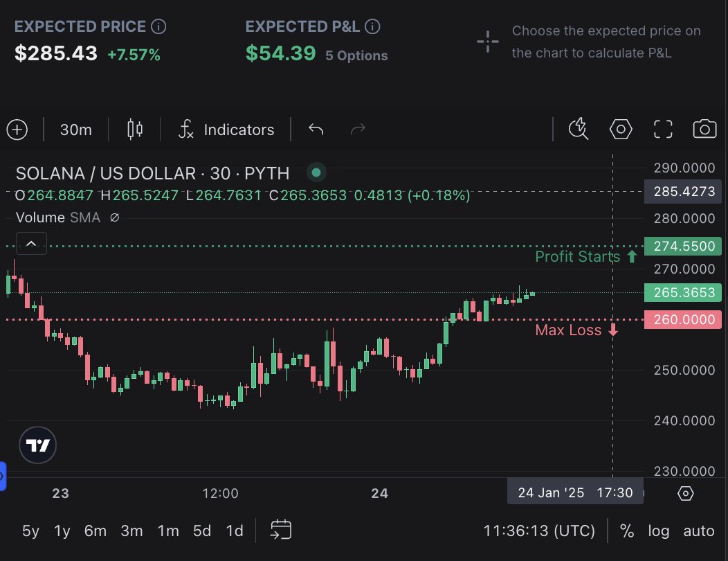728x561 pixels.
Task: Collapse the indicator legend chevron
Action: click(x=32, y=244)
